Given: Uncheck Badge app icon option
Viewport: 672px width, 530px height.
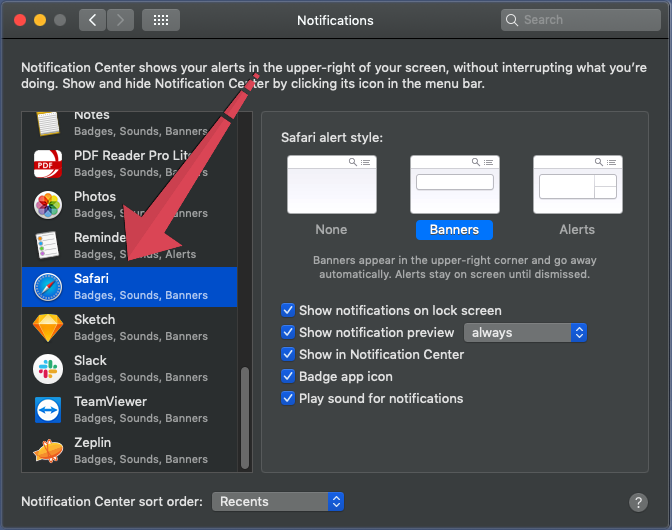Looking at the screenshot, I should pyautogui.click(x=289, y=377).
